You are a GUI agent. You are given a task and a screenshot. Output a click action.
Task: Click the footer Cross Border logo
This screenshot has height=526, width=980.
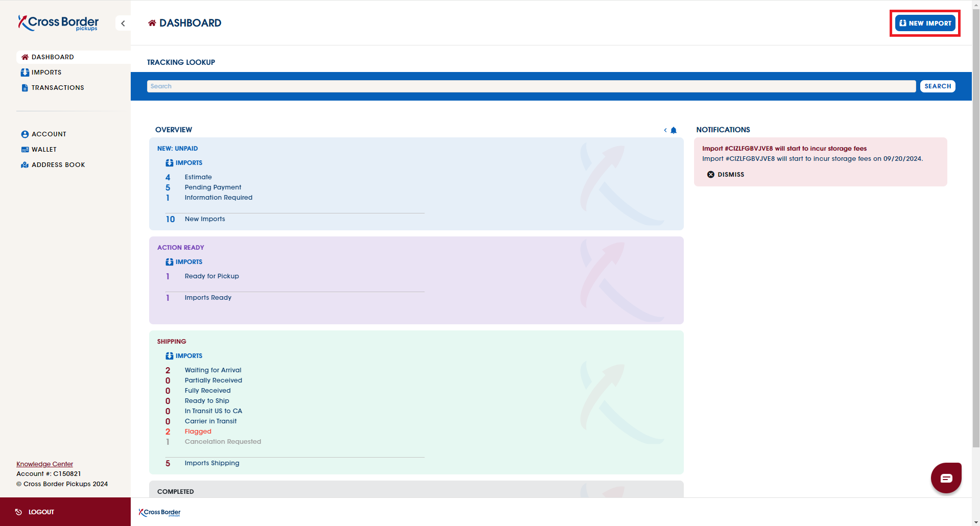[159, 512]
